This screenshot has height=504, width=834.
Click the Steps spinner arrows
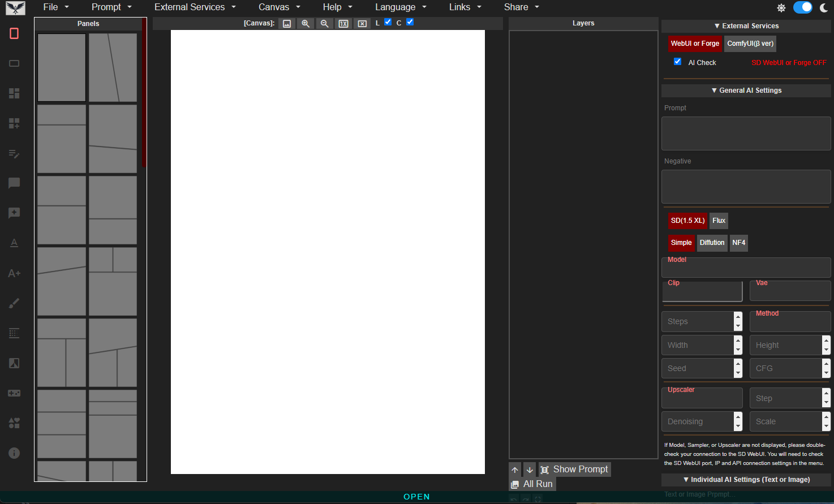738,321
